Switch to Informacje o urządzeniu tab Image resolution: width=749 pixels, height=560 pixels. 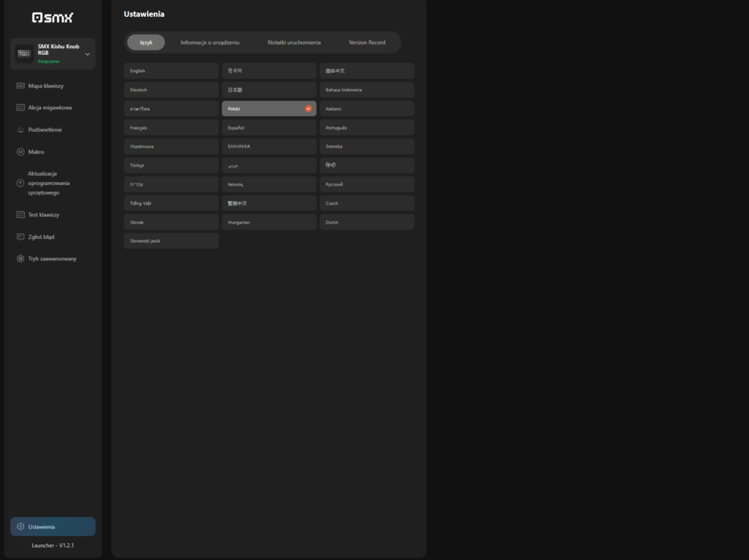[x=210, y=42]
